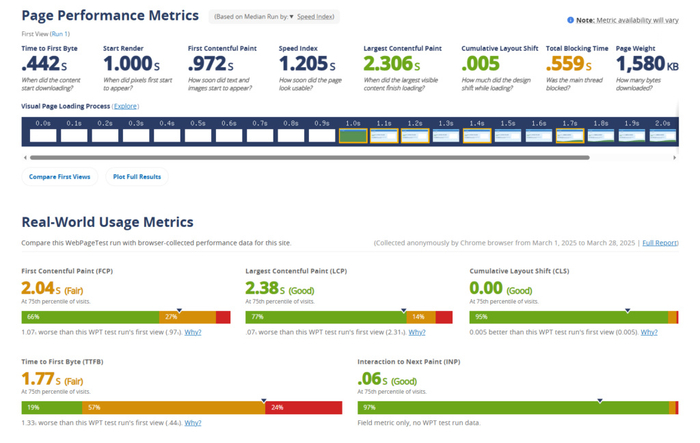This screenshot has width=700, height=443.
Task: Click the filmstrip horizontal scrollbar thumb
Action: point(309,158)
